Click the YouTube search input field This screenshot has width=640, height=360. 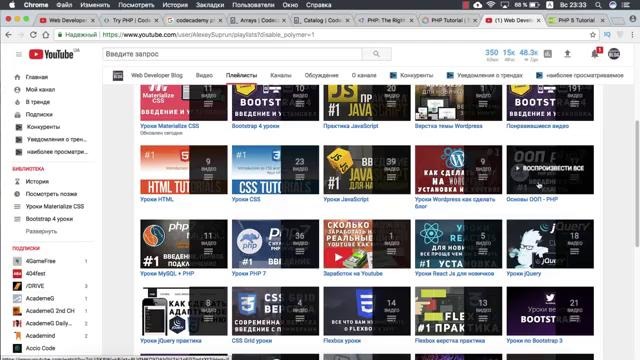point(232,54)
